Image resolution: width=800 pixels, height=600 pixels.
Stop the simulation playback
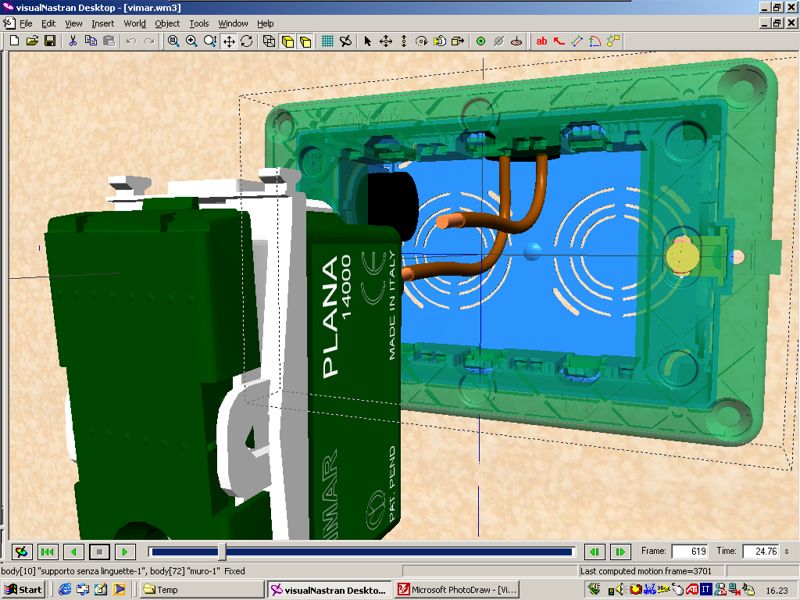click(x=99, y=552)
